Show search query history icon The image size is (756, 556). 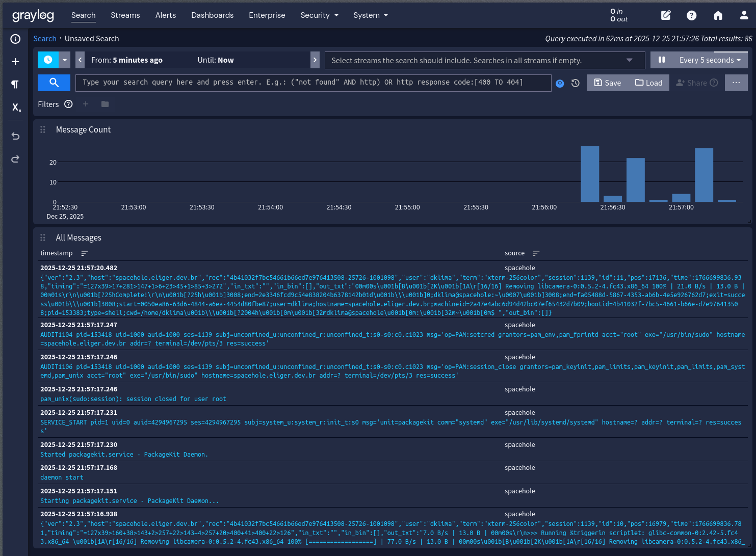(x=576, y=83)
